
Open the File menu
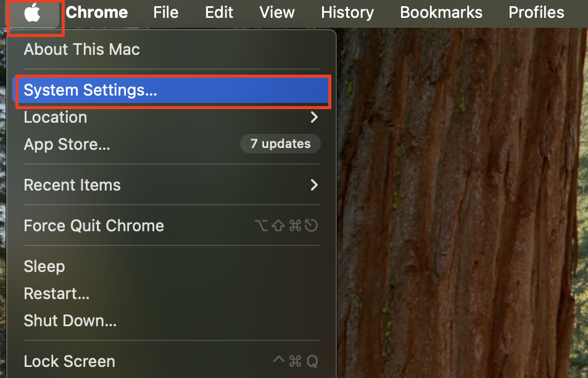165,12
